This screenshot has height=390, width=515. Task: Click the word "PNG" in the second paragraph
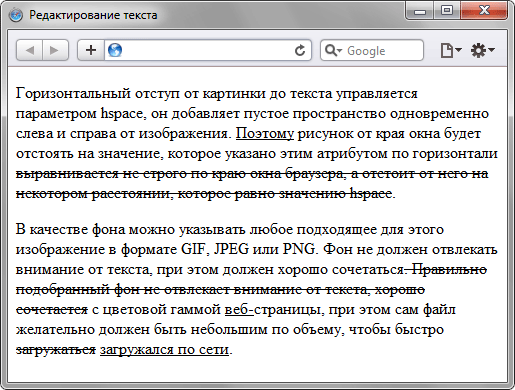pos(299,249)
